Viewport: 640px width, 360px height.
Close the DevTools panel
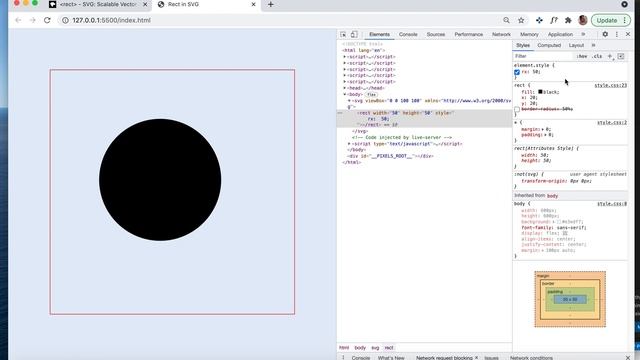point(628,34)
